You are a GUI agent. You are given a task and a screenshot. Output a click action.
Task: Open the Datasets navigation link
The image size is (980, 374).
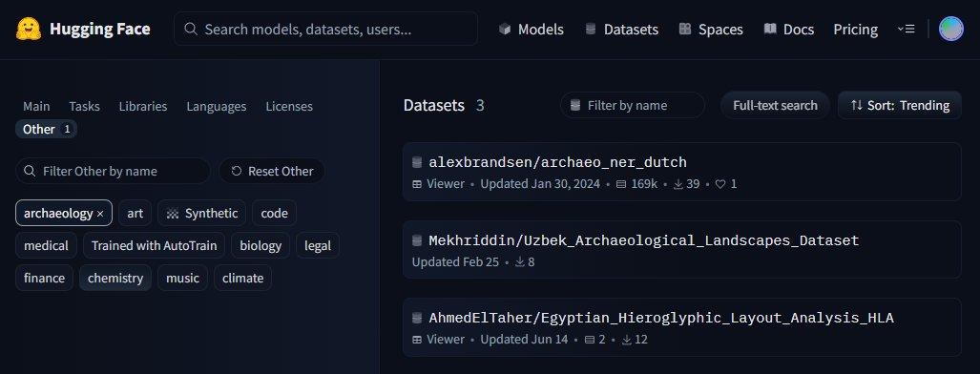[x=621, y=29]
